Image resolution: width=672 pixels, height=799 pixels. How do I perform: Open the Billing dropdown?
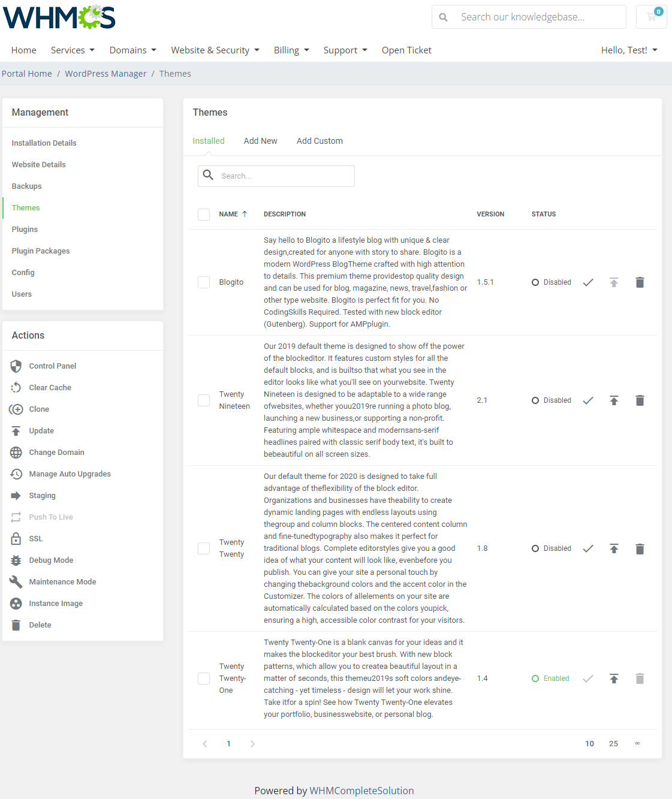(x=291, y=50)
